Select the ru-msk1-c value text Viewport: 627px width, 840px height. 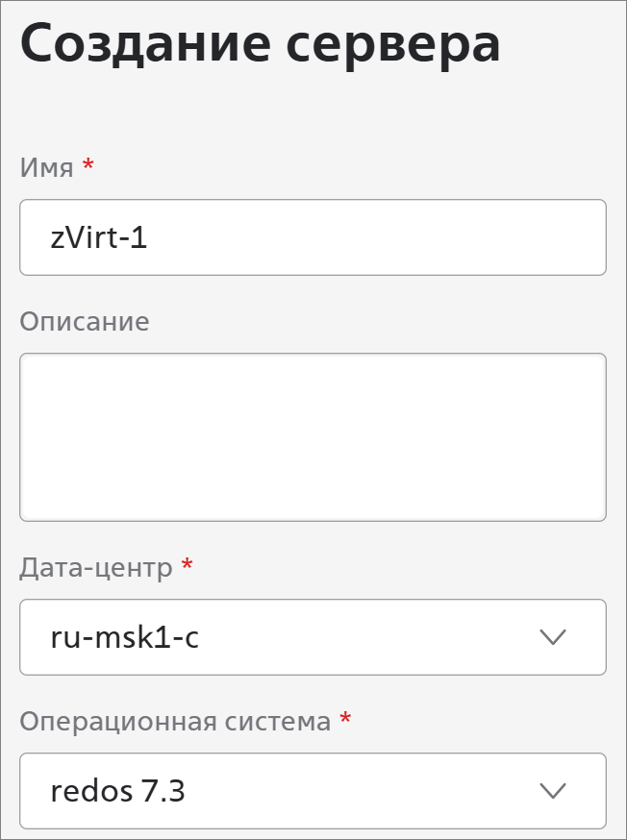pyautogui.click(x=124, y=637)
